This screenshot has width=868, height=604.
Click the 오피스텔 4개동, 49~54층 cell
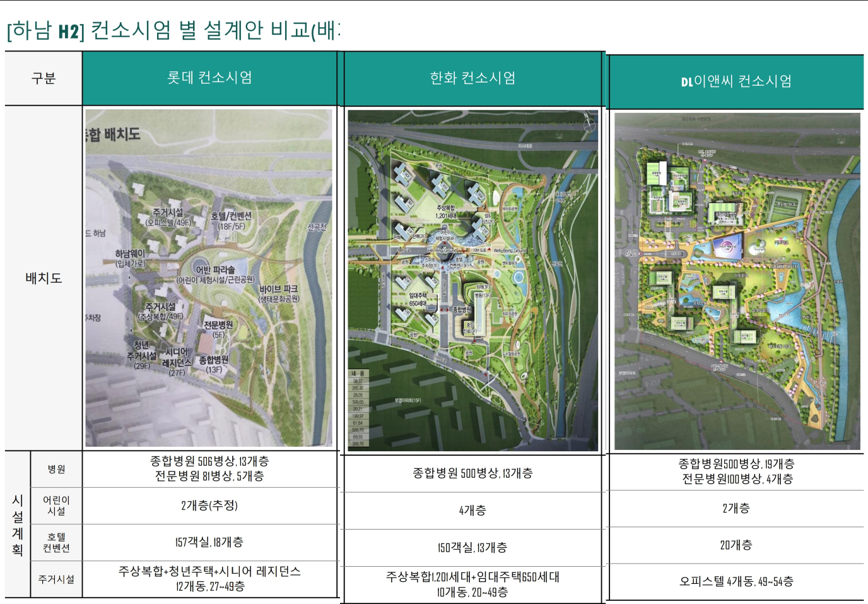pyautogui.click(x=736, y=581)
